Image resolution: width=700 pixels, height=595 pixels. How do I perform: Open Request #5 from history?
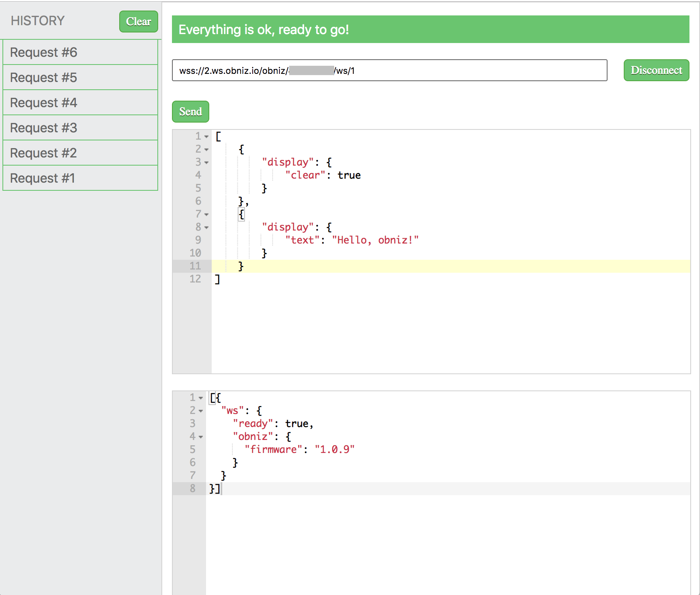tap(80, 77)
